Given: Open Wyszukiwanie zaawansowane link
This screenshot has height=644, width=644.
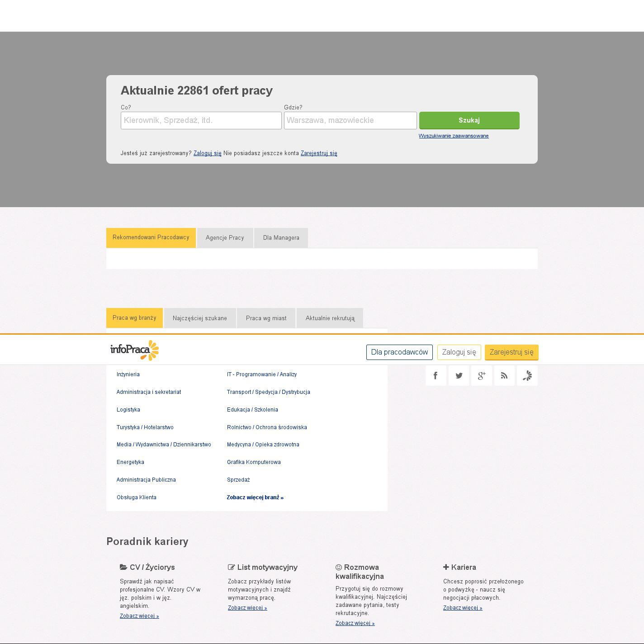Looking at the screenshot, I should point(454,136).
